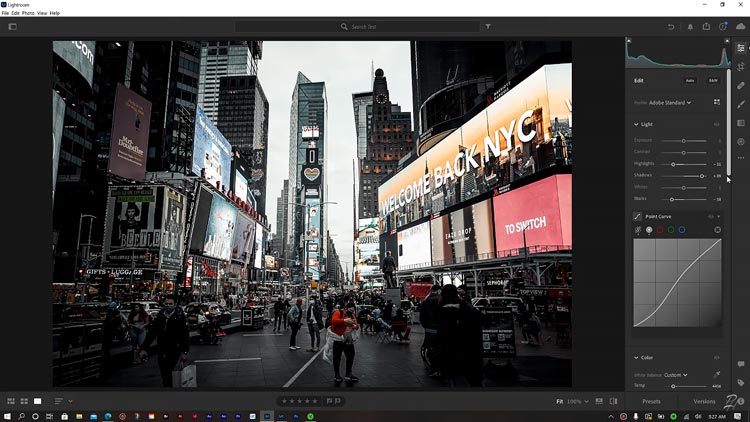Open the Presets panel

(x=651, y=401)
